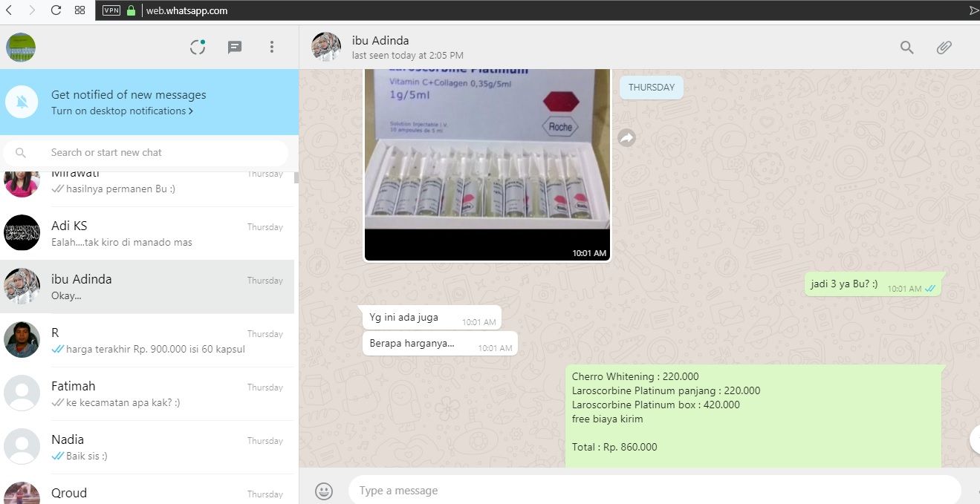Click Adi KS profile avatar
This screenshot has width=980, height=504.
[x=22, y=233]
